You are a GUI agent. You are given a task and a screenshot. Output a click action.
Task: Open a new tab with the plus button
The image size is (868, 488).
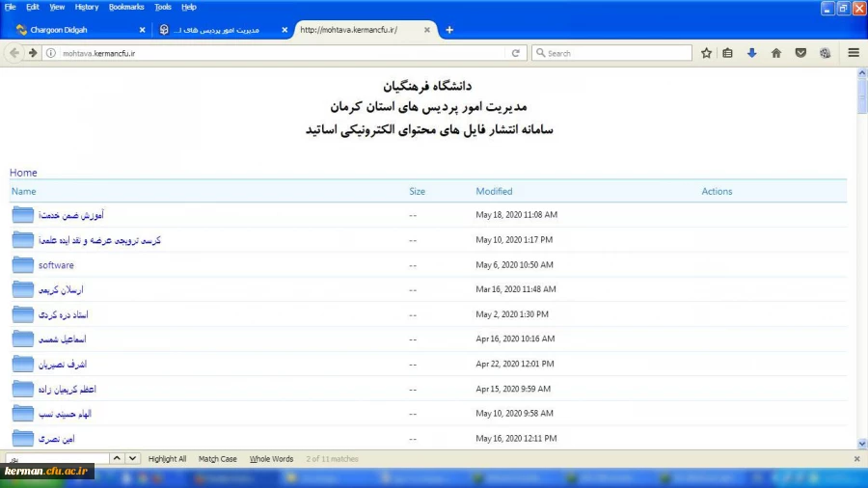[x=449, y=30]
